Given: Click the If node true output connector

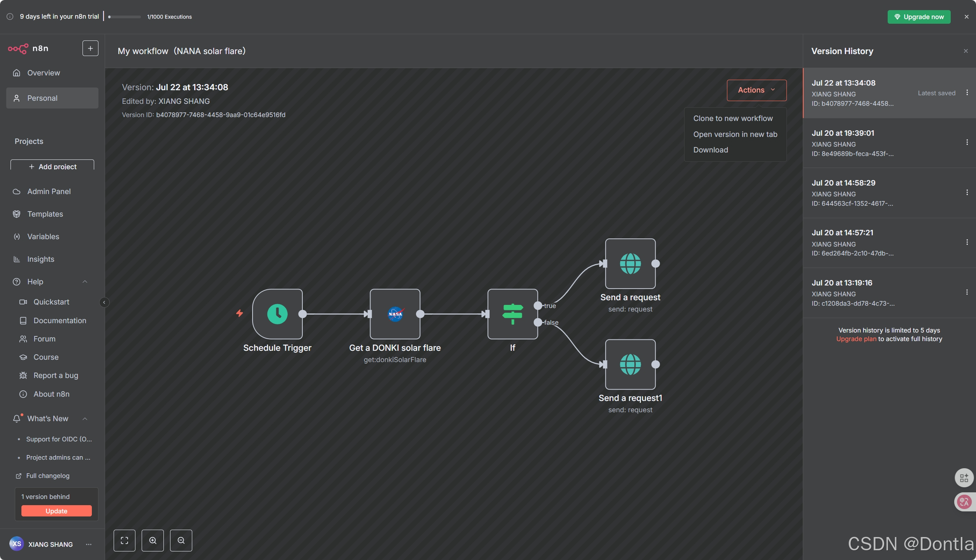Looking at the screenshot, I should (x=538, y=305).
